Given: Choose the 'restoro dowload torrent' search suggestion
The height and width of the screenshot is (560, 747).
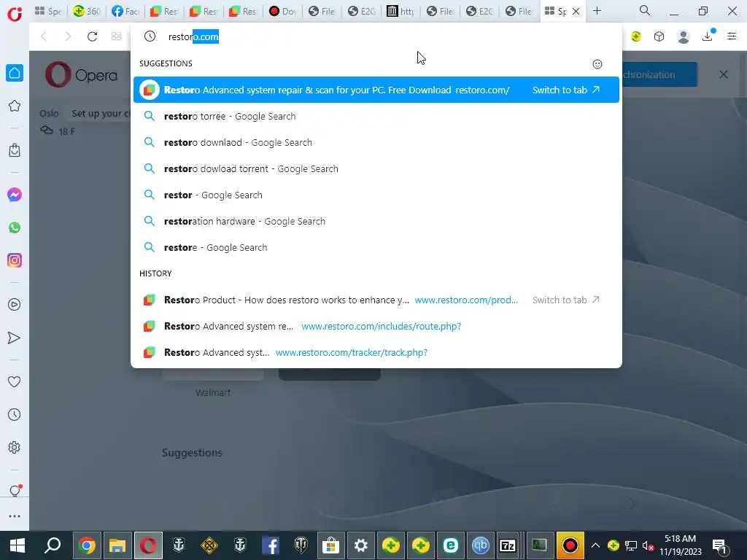Looking at the screenshot, I should coord(376,168).
